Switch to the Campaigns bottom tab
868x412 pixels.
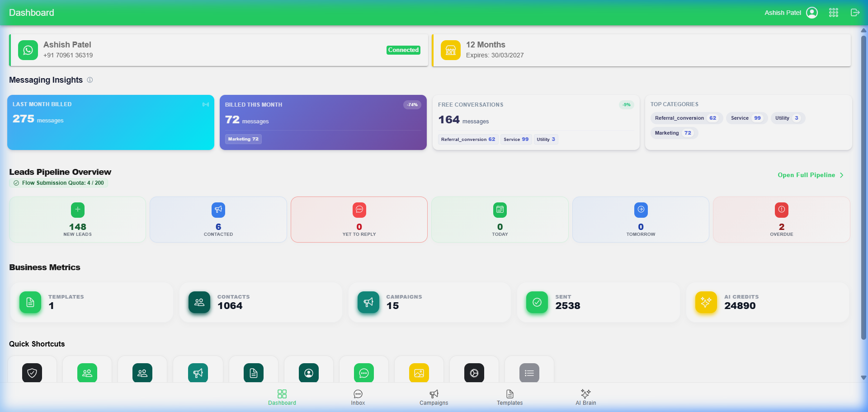[x=434, y=398]
